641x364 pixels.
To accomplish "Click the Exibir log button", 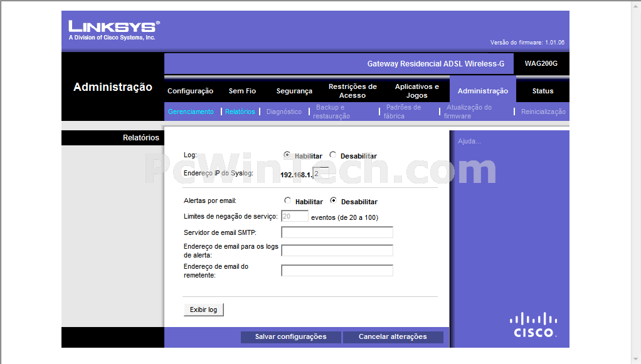I will click(x=204, y=309).
